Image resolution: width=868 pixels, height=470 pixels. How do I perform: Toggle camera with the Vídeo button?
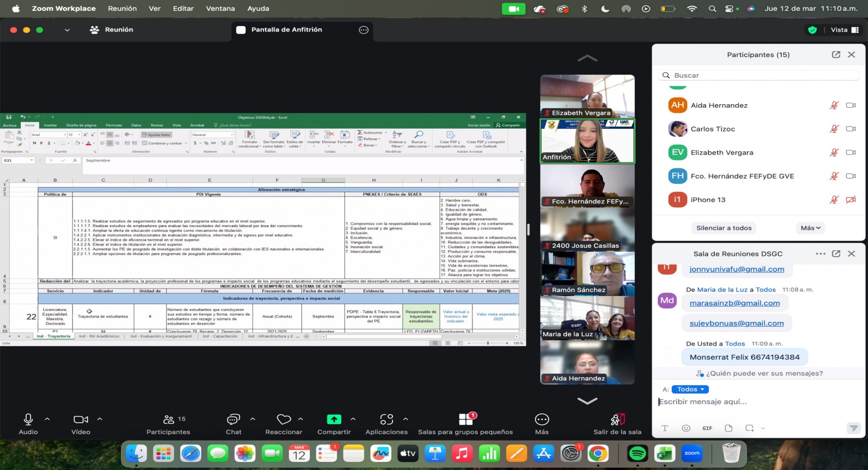point(81,419)
